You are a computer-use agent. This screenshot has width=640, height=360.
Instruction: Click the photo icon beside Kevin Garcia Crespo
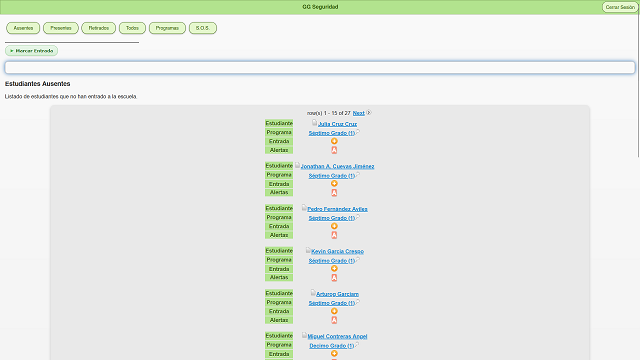pyautogui.click(x=308, y=250)
